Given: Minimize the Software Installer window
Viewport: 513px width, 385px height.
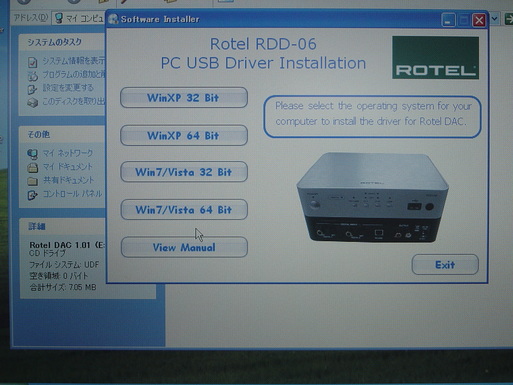Looking at the screenshot, I should coord(448,20).
